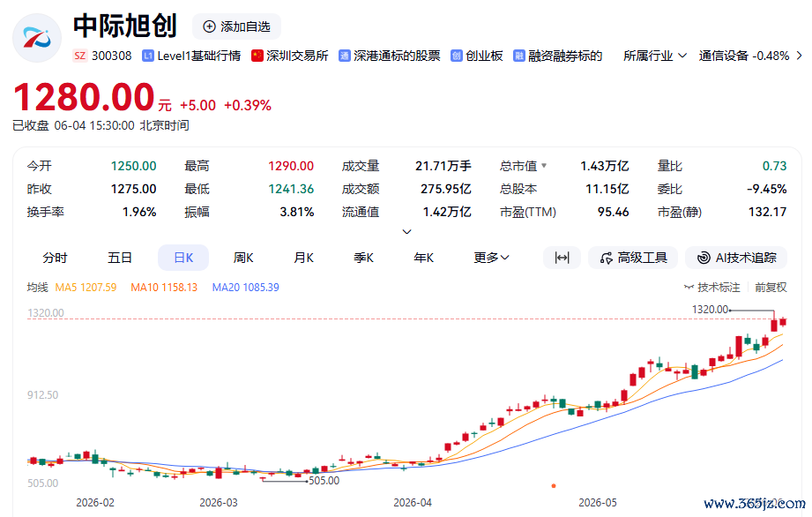Switch to the 分时 tab

(x=55, y=258)
